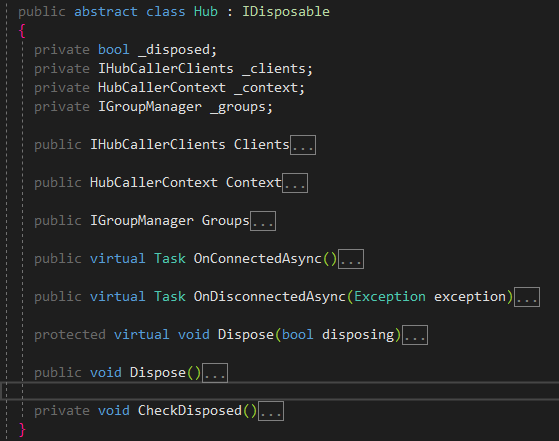This screenshot has width=559, height=441.
Task: Click bool type in _disposed declaration
Action: (114, 50)
